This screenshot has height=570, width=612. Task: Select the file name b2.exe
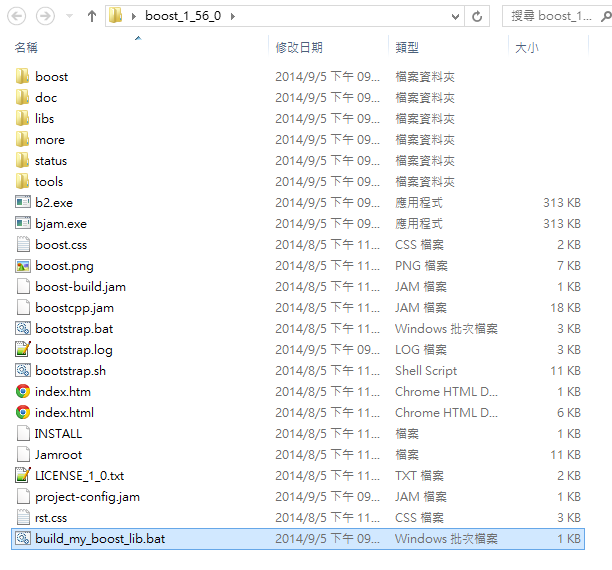[x=54, y=203]
